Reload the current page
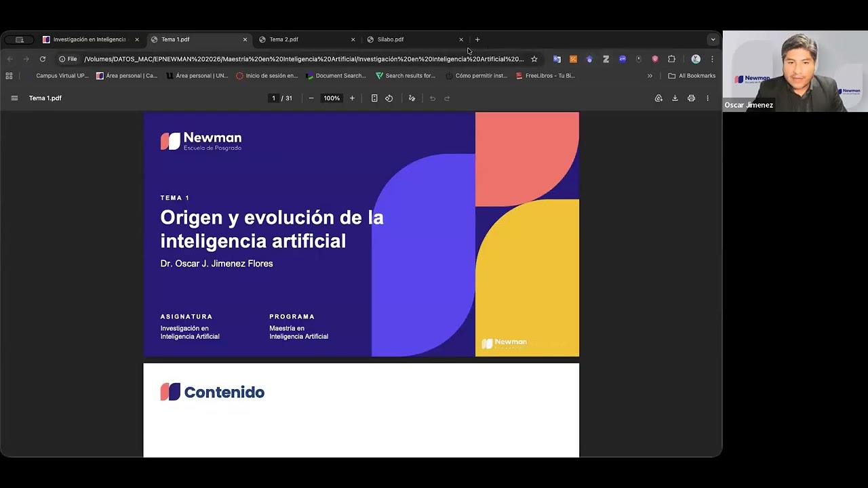868x488 pixels. [x=42, y=59]
